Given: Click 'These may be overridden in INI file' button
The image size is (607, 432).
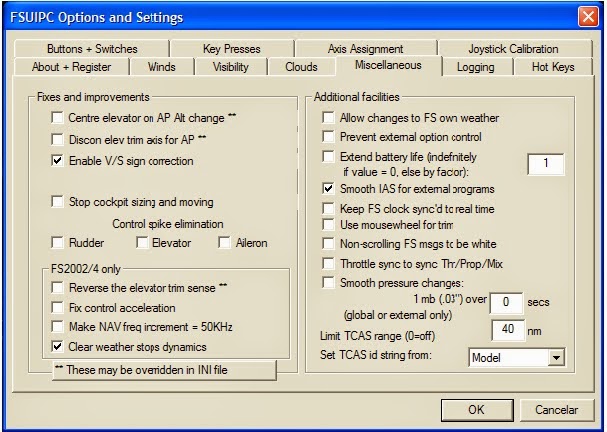Looking at the screenshot, I should coord(165,370).
